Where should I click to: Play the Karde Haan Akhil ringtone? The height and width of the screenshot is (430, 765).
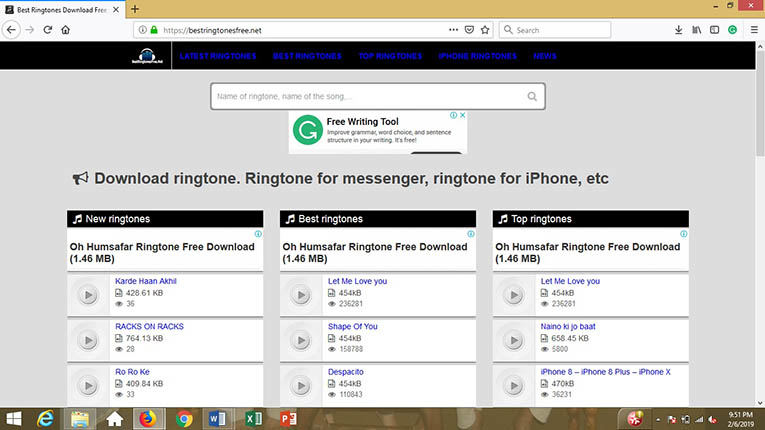88,295
